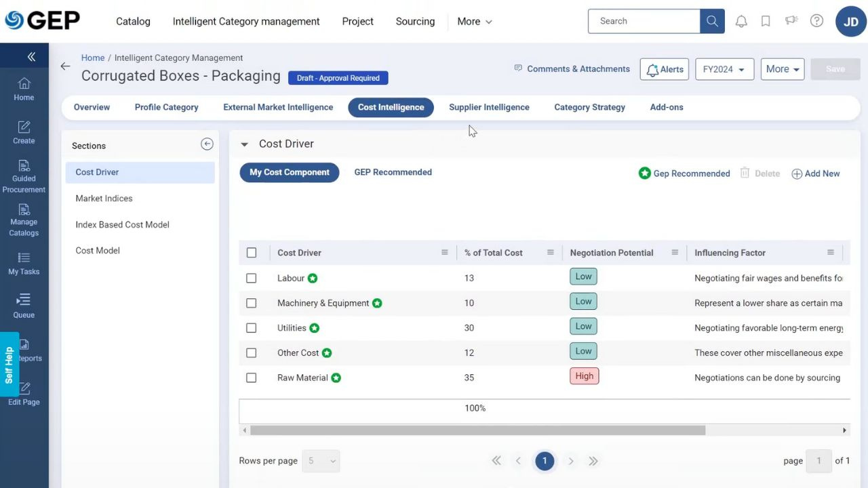Image resolution: width=868 pixels, height=488 pixels.
Task: Open the Catalog menu
Action: tap(133, 21)
